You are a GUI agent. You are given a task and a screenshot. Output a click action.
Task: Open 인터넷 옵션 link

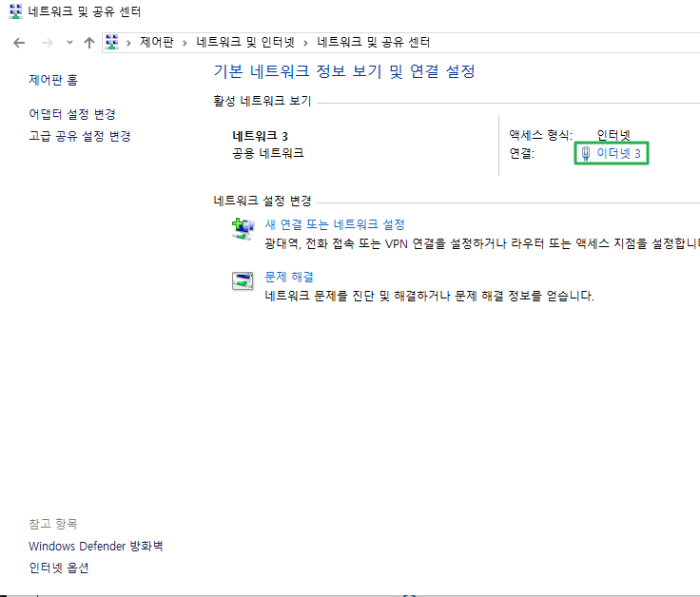(59, 568)
